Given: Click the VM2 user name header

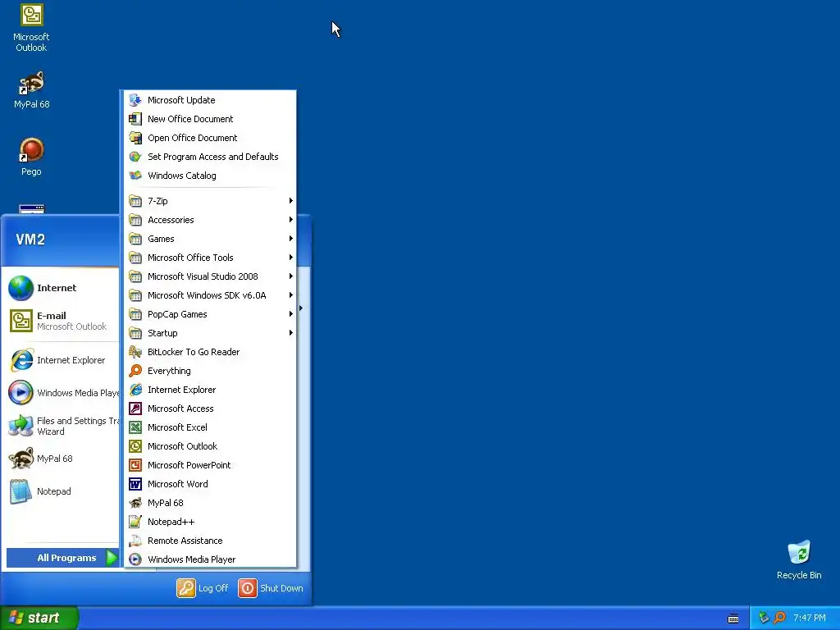Looking at the screenshot, I should pyautogui.click(x=30, y=240).
